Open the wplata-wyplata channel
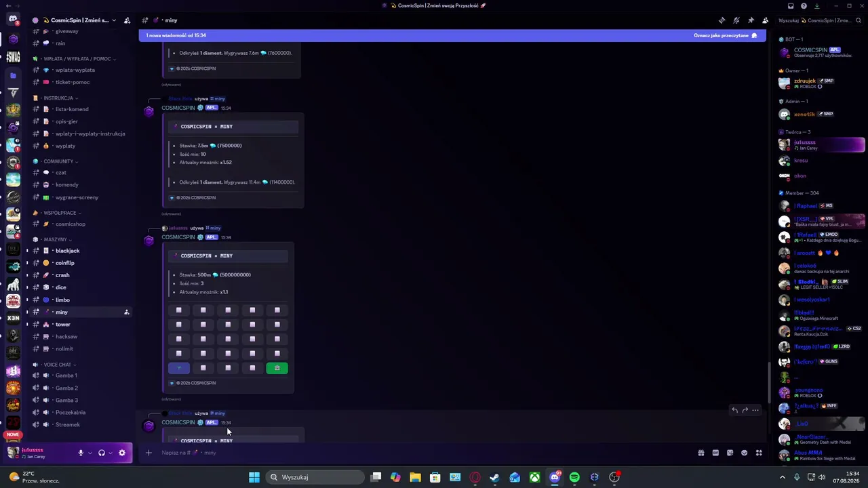Image resolution: width=868 pixels, height=488 pixels. coord(80,70)
